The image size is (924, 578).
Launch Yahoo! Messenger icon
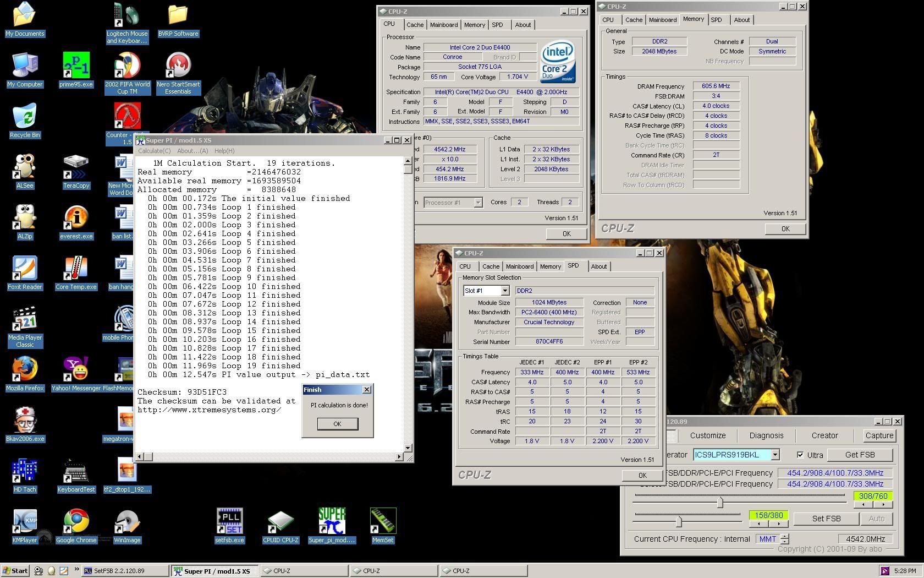pyautogui.click(x=76, y=374)
